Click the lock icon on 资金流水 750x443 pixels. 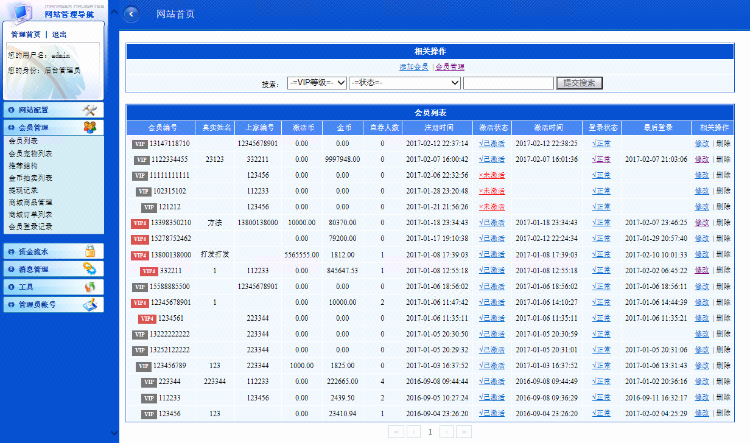(x=89, y=252)
